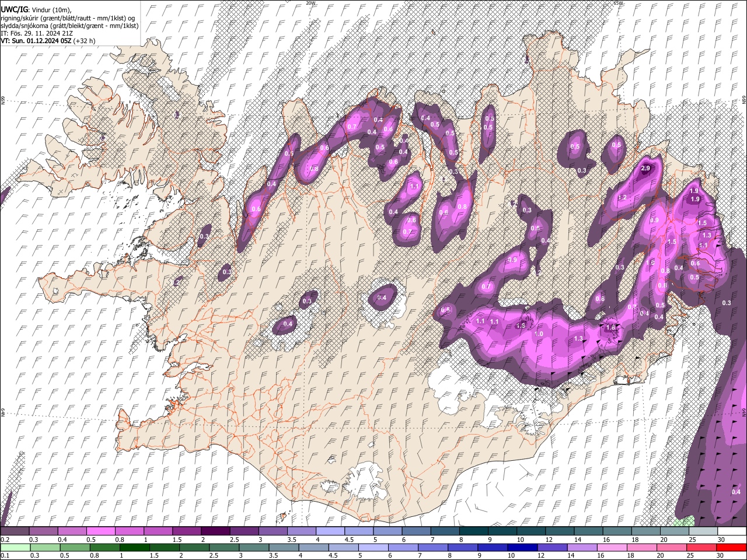The height and width of the screenshot is (560, 747).
Task: Click the pale grey top-row swatch at 25
Action: click(x=703, y=531)
